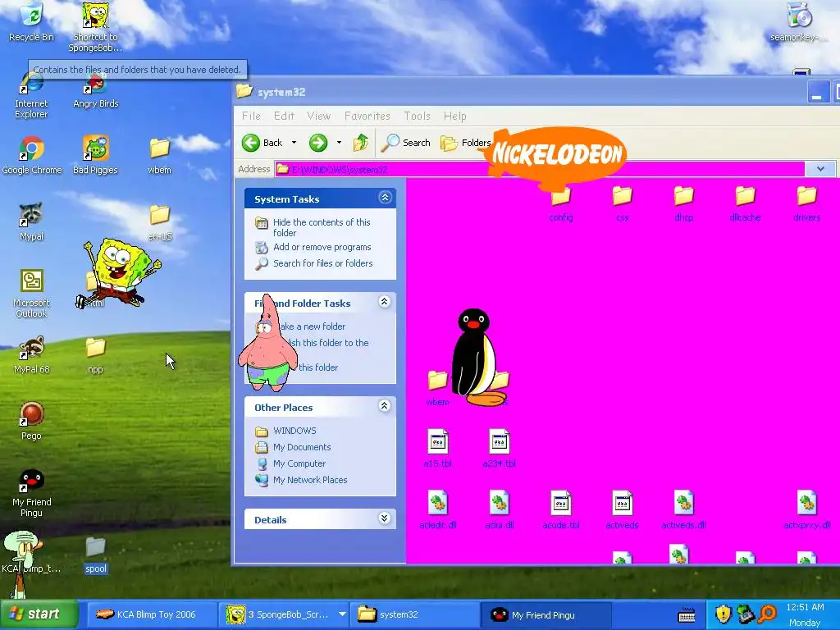The height and width of the screenshot is (630, 840).
Task: Go to WINDOWS in Other Places
Action: 294,431
